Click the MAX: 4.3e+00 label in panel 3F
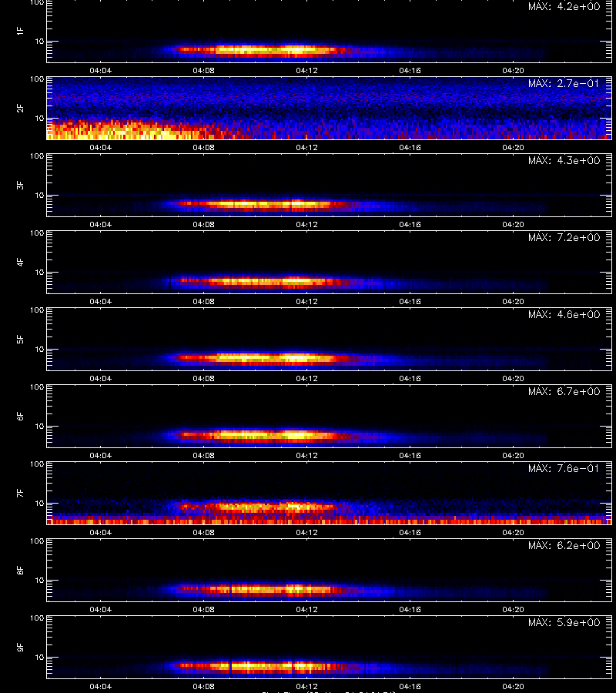The image size is (616, 693). coord(564,160)
